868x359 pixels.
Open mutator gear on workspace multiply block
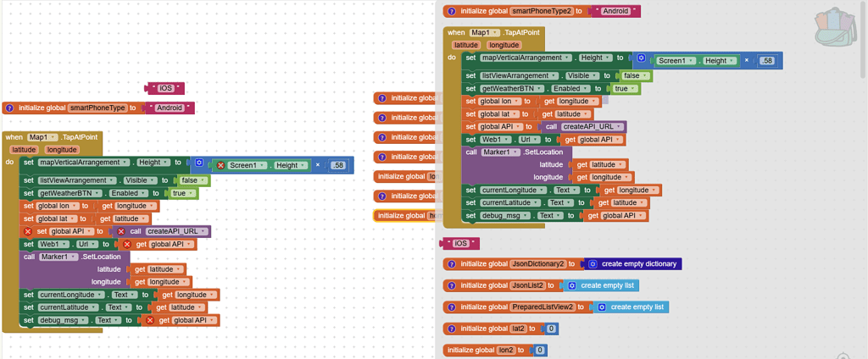pyautogui.click(x=199, y=163)
